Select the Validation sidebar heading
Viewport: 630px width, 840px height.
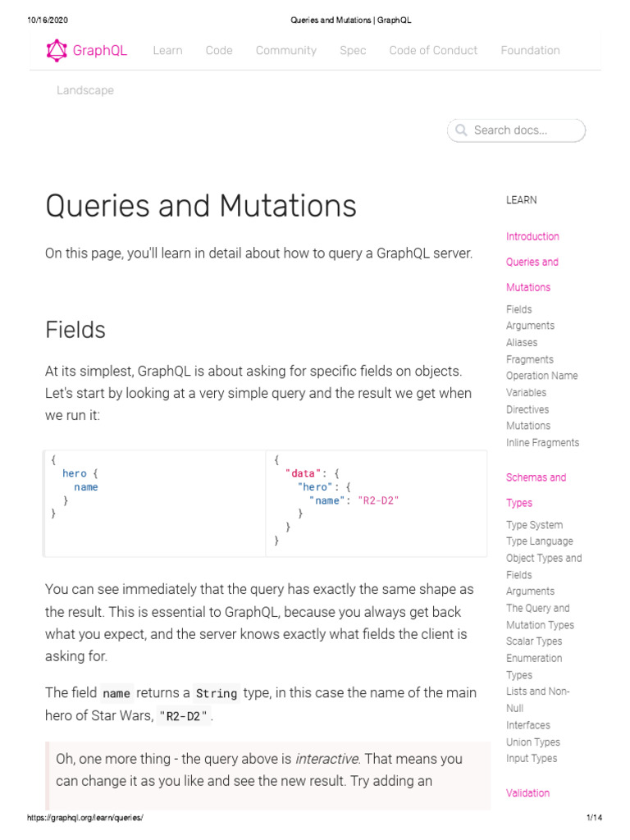point(527,793)
